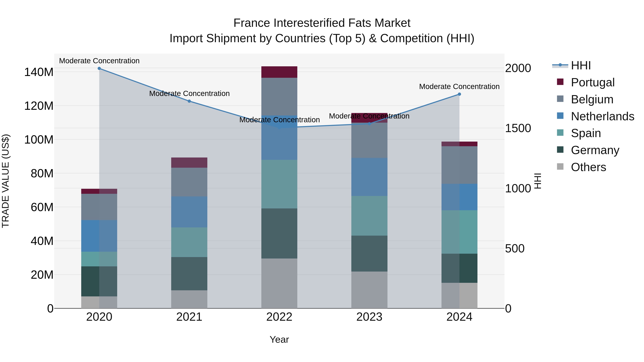Click the Others gray legend swatch
The height and width of the screenshot is (362, 644).
pos(560,167)
